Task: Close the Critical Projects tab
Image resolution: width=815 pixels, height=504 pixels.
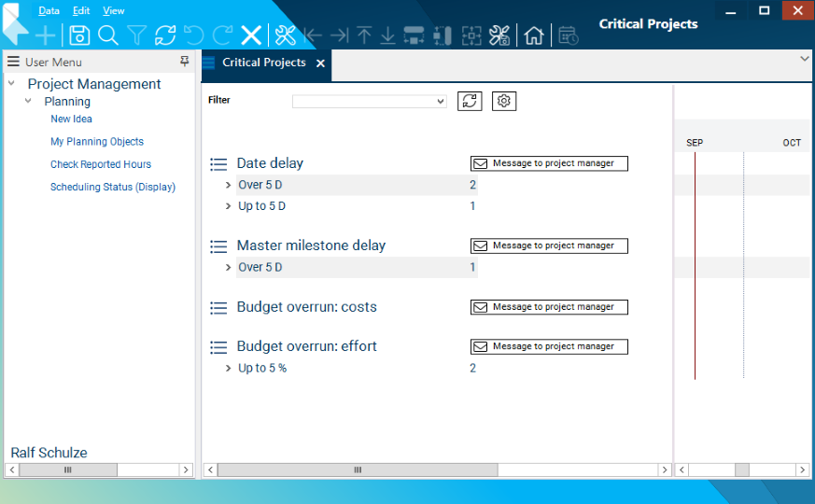Action: pos(321,63)
